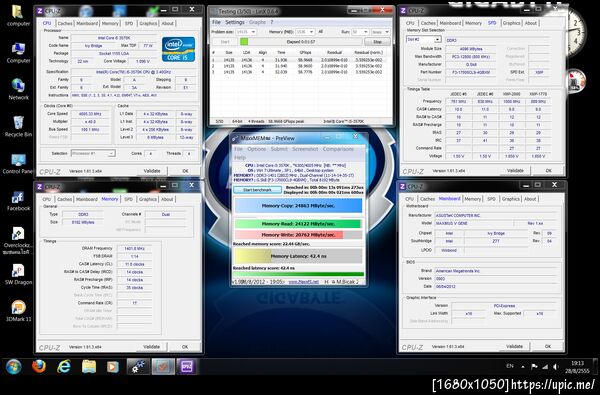Open LinX File menu
Screen dimensions: 600x395
pyautogui.click(x=216, y=22)
